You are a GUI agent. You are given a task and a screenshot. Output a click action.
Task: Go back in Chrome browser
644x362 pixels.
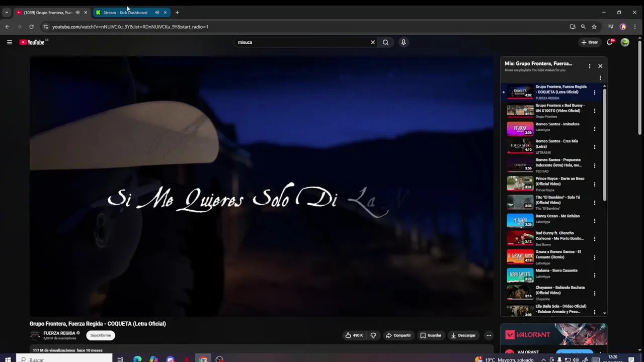[x=7, y=27]
